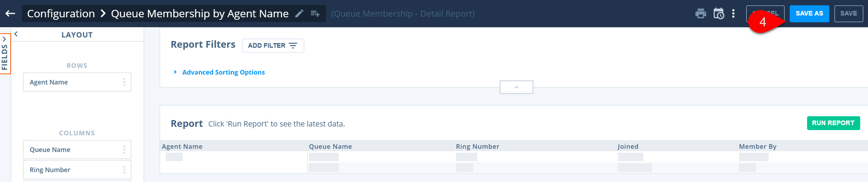
Task: Select the Member By column header
Action: point(757,146)
